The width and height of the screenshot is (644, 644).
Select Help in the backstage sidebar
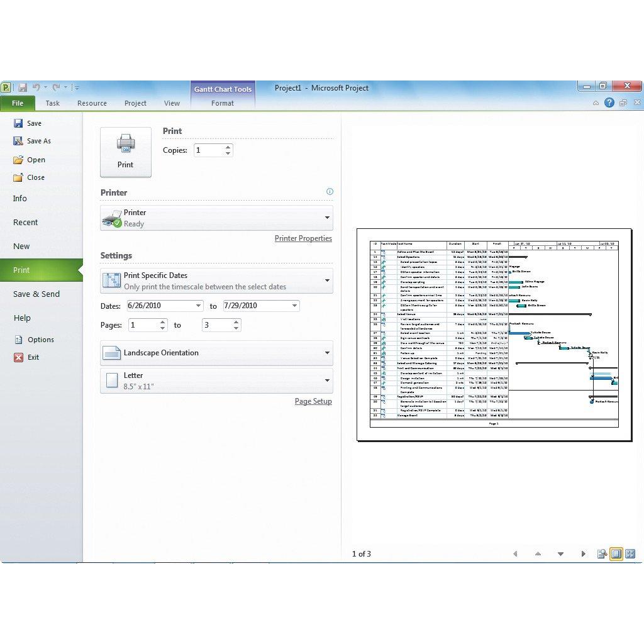(22, 318)
